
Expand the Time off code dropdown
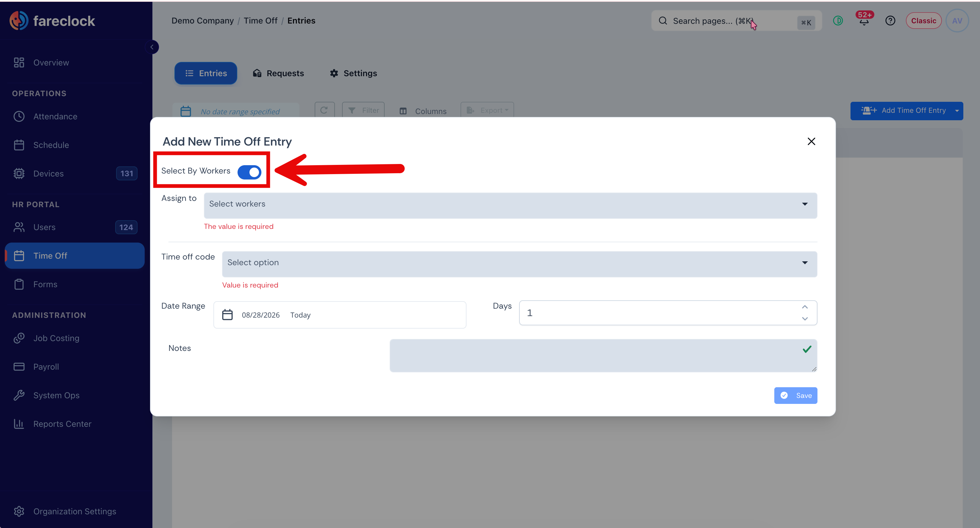519,263
